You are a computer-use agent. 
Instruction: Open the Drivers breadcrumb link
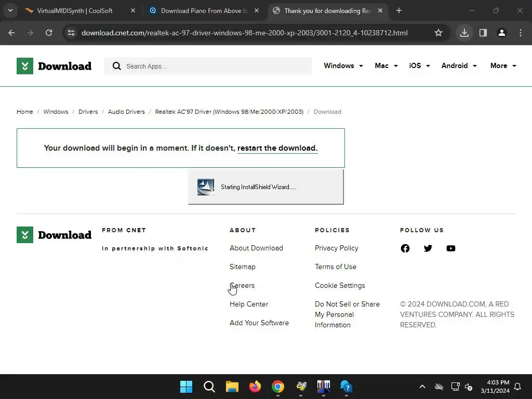click(88, 112)
